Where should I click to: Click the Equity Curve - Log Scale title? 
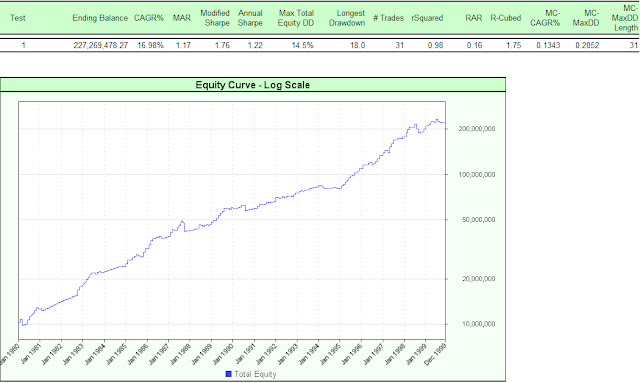[253, 85]
